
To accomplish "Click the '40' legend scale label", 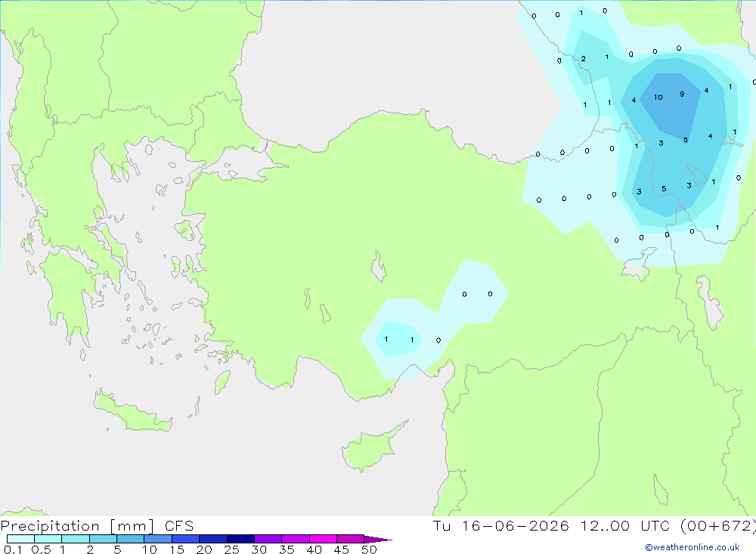I will pos(314,549).
